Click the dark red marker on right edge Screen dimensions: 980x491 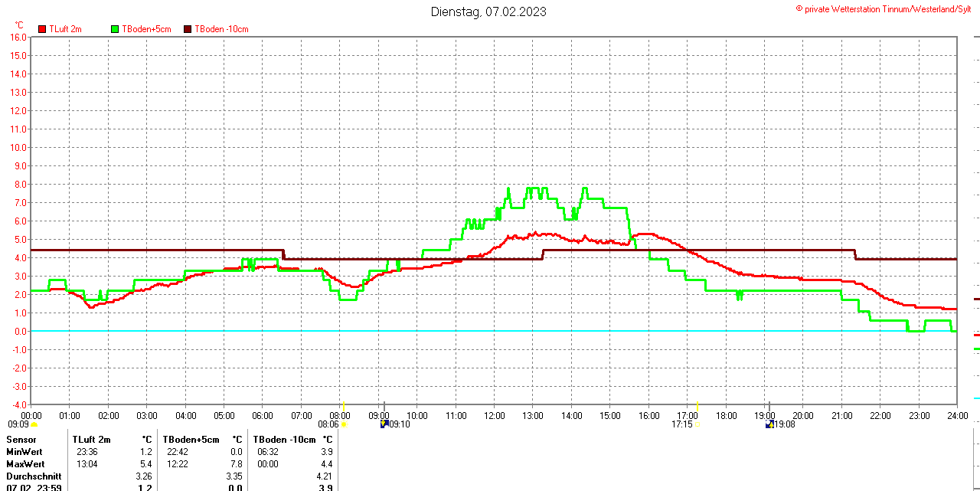[976, 299]
